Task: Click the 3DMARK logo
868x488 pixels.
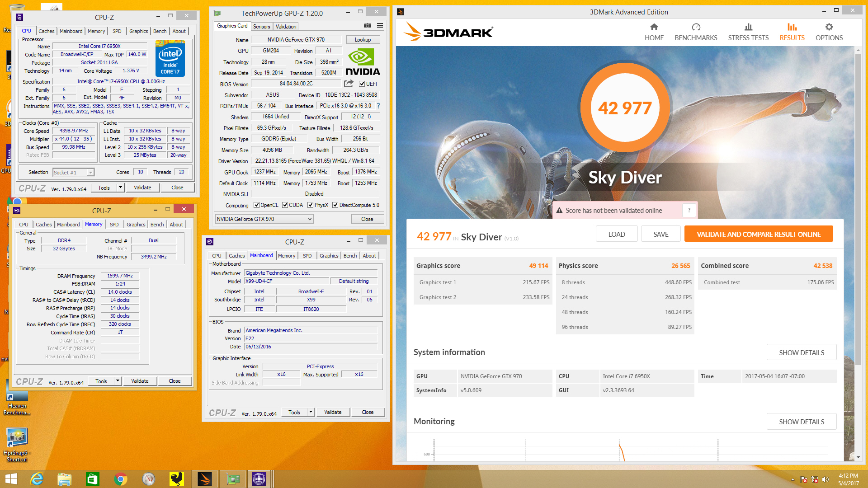Action: [448, 32]
